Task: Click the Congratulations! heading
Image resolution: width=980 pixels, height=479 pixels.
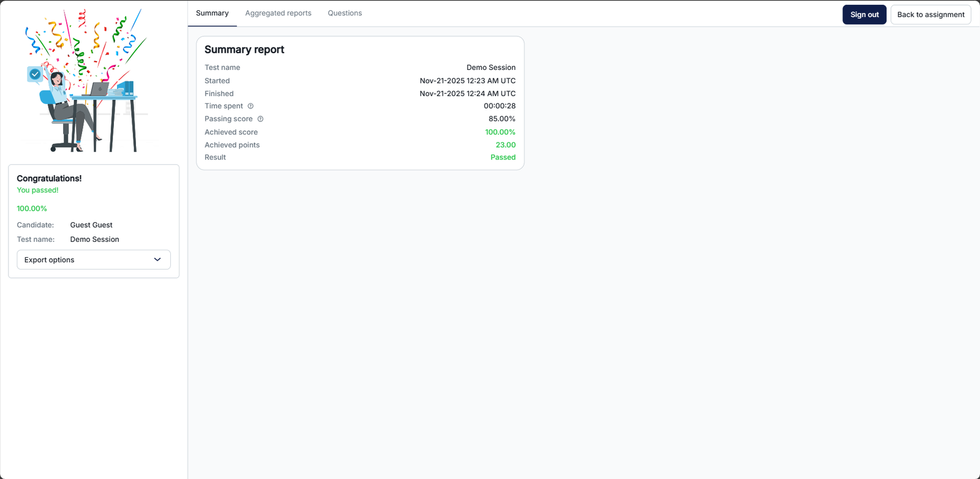Action: pos(49,178)
